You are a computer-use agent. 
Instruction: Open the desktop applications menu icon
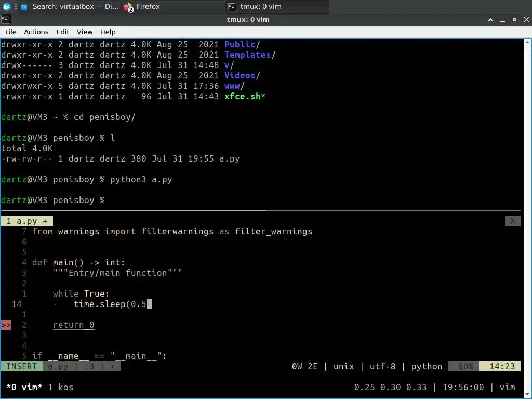pos(6,6)
